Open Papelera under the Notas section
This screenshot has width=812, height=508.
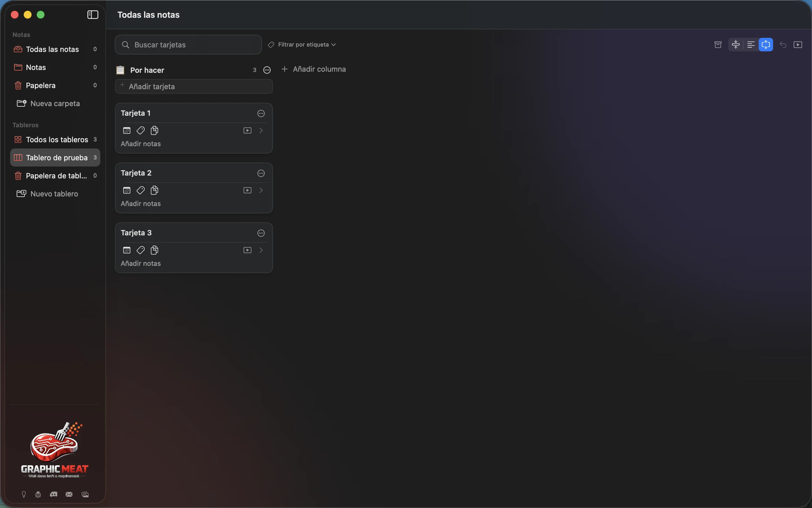55,85
